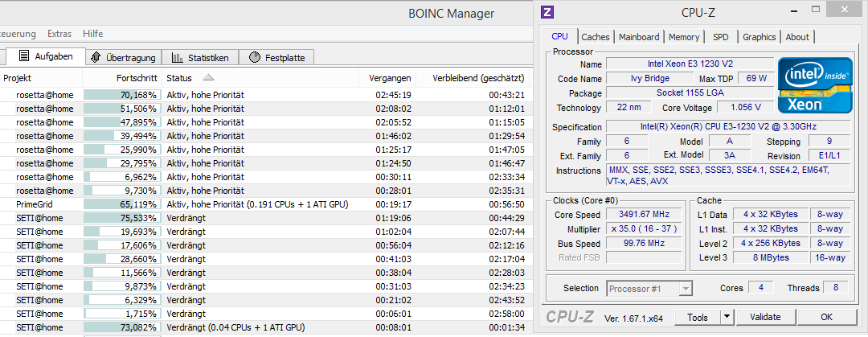868x337 pixels.
Task: Click the Package field Socket 1155 LGA
Action: tap(690, 92)
